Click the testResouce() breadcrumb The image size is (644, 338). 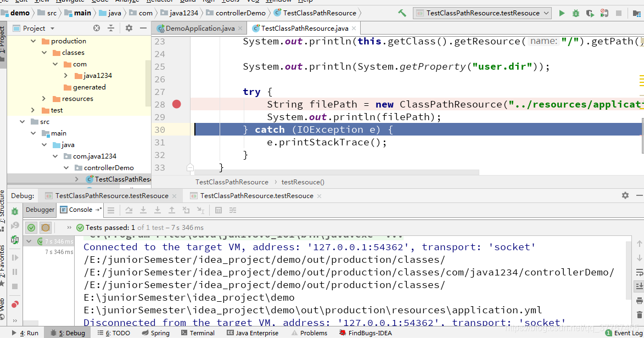(303, 182)
